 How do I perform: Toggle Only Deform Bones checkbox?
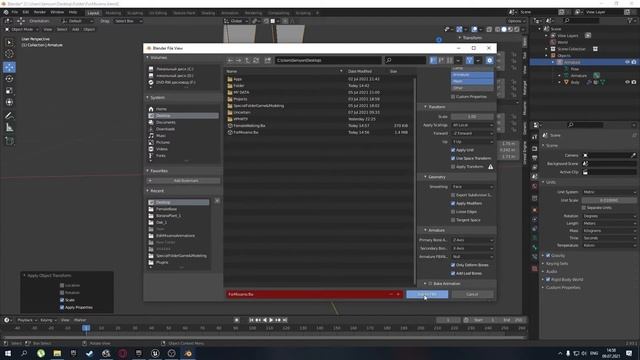point(453,265)
